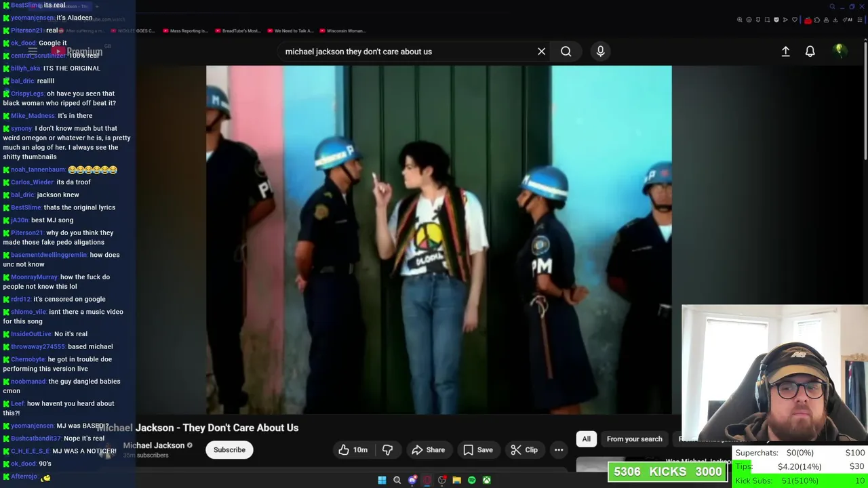Image resolution: width=868 pixels, height=488 pixels.
Task: Subscribe to the Michael Jackson channel
Action: (229, 450)
